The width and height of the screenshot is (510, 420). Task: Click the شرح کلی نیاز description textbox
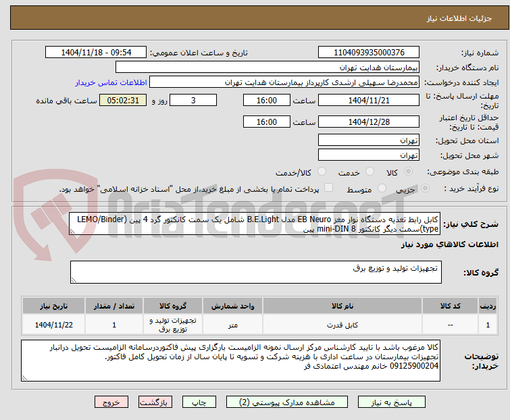pyautogui.click(x=255, y=224)
